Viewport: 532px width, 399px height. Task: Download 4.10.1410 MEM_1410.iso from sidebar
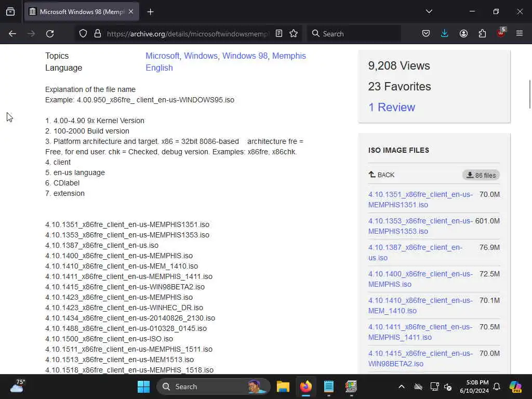[x=420, y=305]
